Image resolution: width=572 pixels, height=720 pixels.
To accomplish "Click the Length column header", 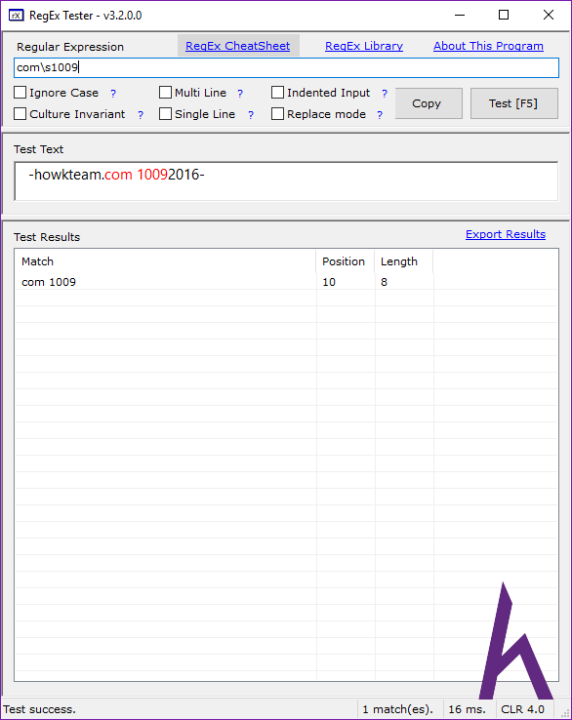I will tap(404, 261).
